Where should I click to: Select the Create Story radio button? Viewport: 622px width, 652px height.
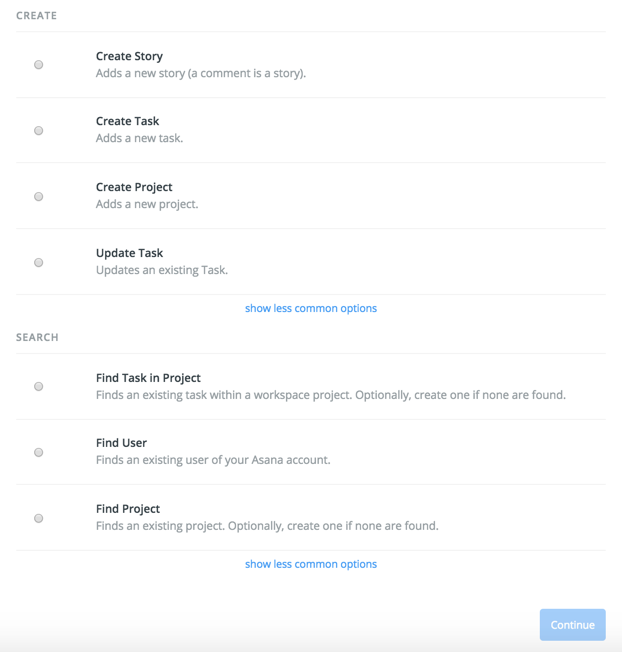click(x=39, y=65)
